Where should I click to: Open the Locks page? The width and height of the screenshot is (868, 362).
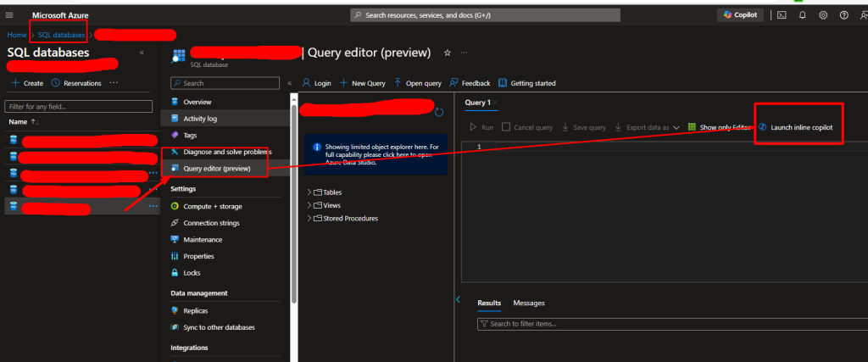[192, 273]
